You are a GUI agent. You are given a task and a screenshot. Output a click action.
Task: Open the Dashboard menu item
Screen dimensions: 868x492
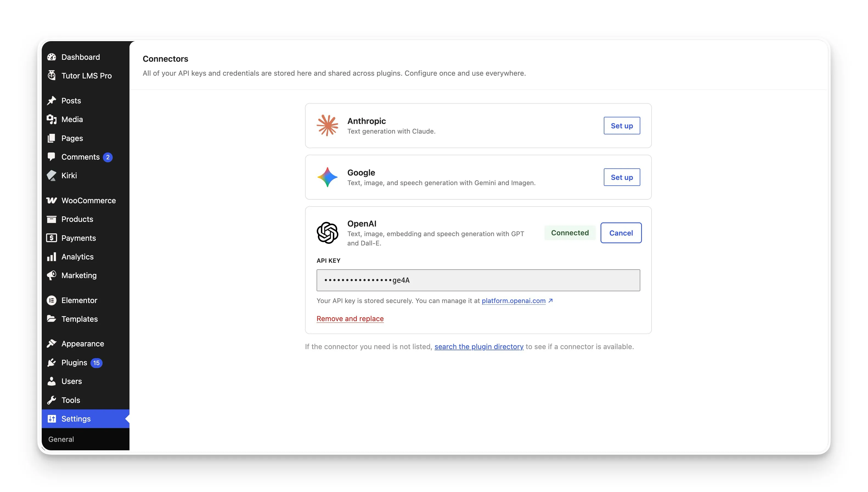[x=86, y=57]
